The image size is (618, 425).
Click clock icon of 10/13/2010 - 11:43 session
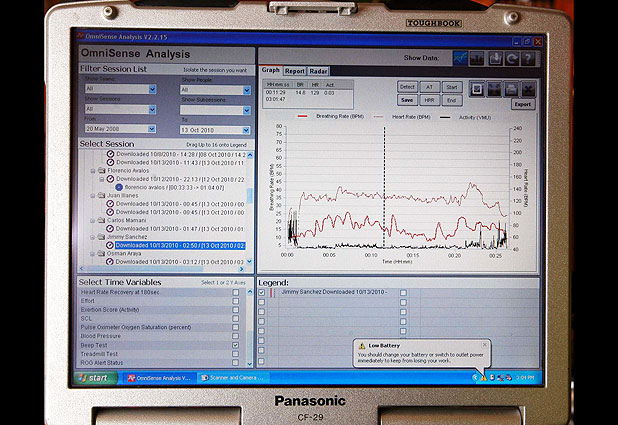point(110,162)
